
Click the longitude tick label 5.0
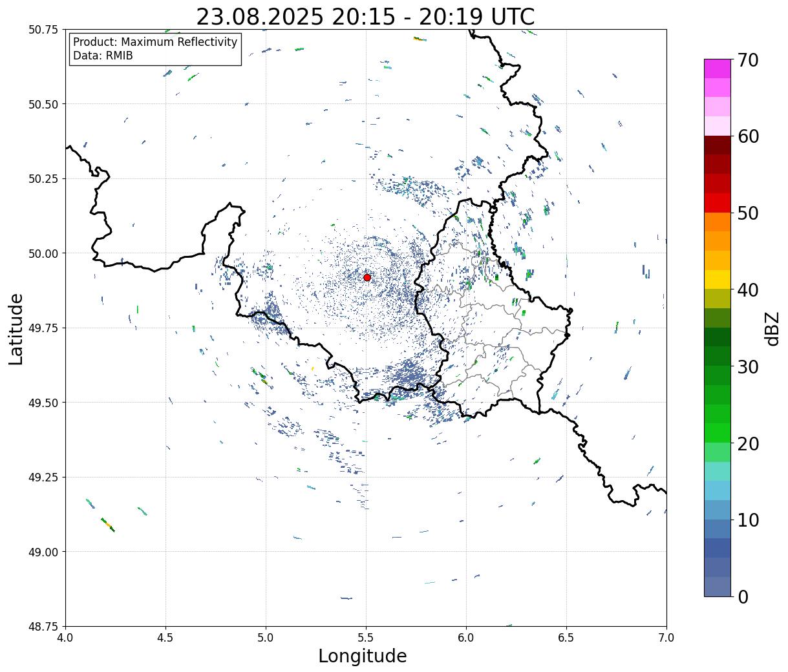point(266,638)
